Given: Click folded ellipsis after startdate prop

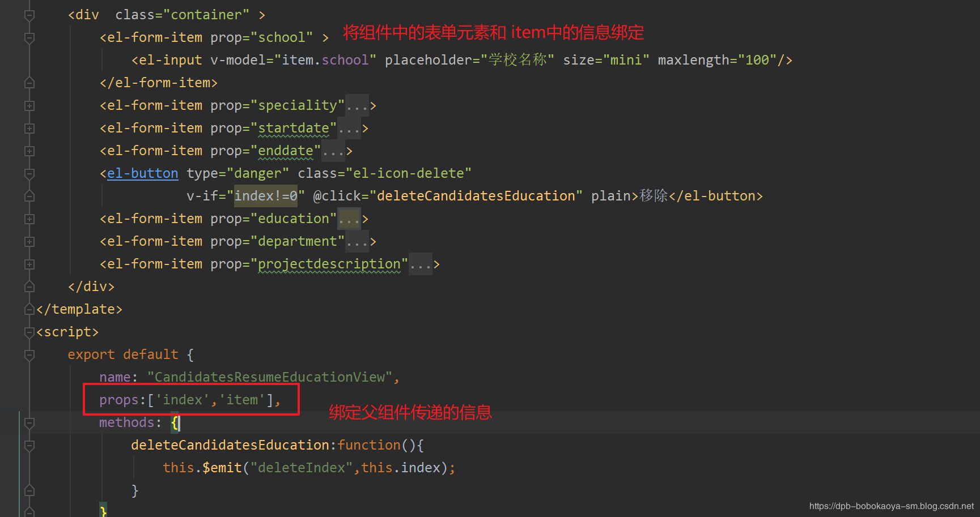Looking at the screenshot, I should click(349, 128).
